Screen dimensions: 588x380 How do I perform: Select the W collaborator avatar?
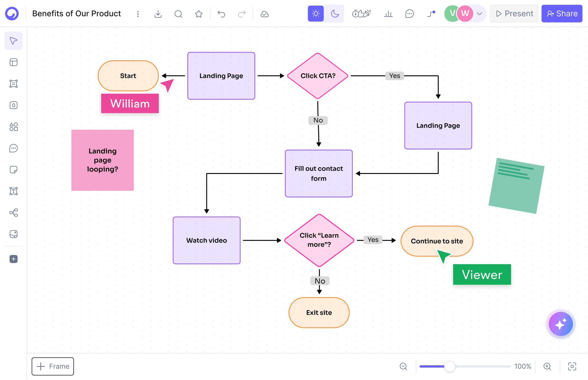click(x=465, y=14)
